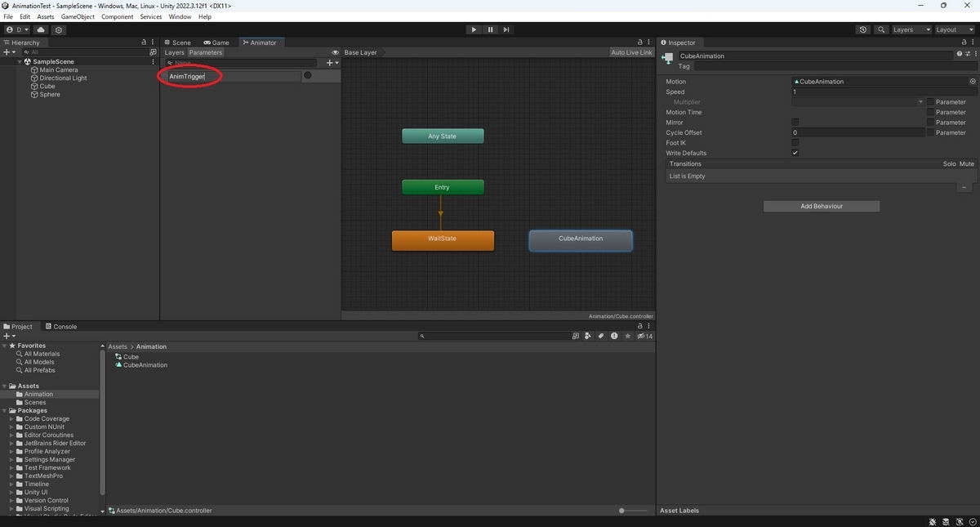Open Project panel more options
The height and width of the screenshot is (527, 980).
(650, 326)
